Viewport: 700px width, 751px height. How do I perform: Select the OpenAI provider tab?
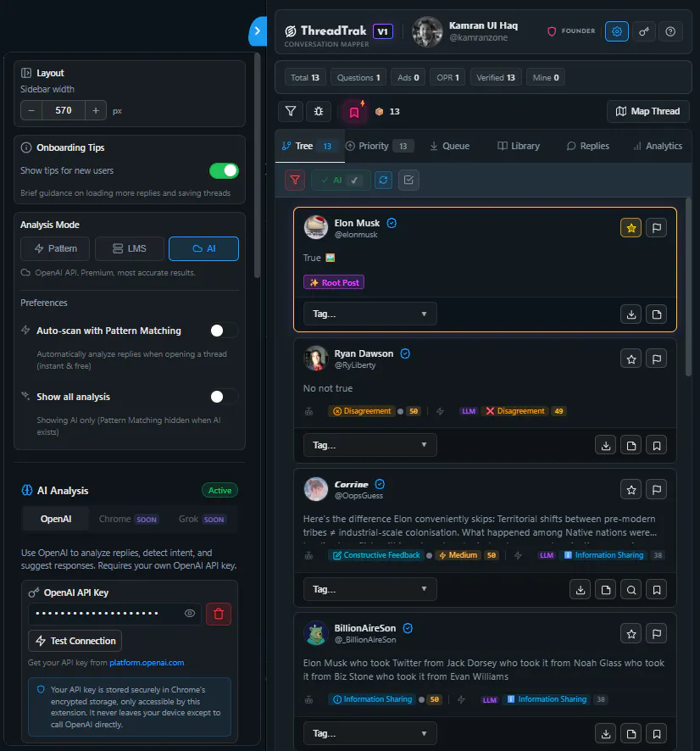coord(56,519)
